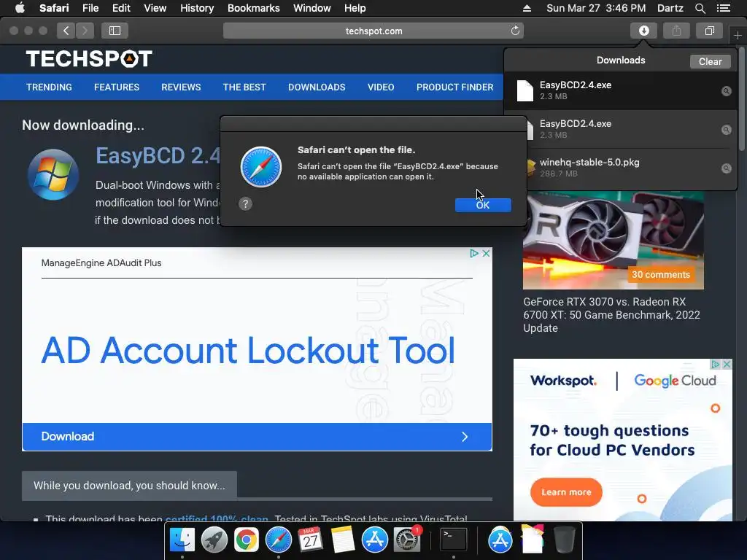Open Google Chrome from the Dock
747x560 pixels.
(247, 540)
